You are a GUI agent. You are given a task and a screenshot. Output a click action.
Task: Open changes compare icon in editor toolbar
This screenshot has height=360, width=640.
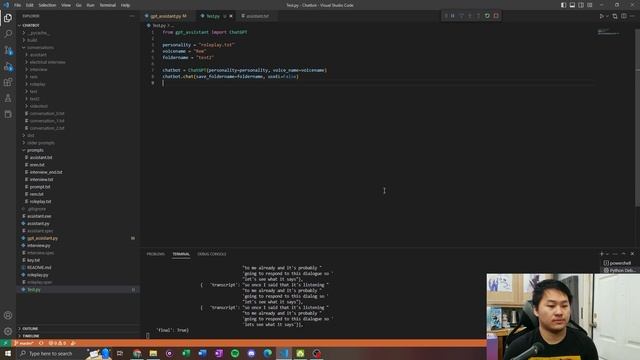(x=615, y=16)
